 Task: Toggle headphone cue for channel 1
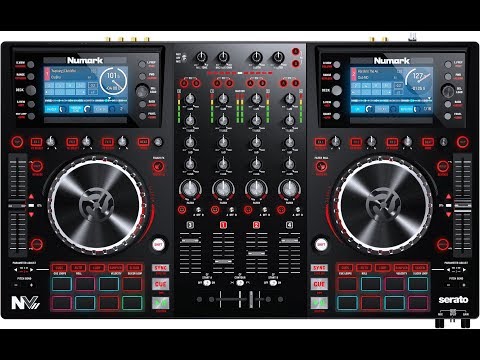click(215, 210)
